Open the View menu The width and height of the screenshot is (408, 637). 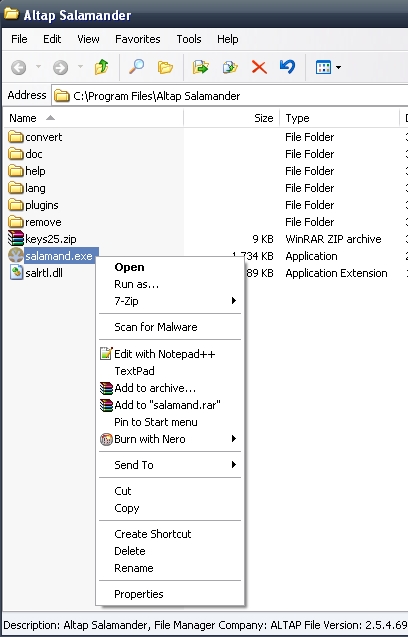[88, 39]
